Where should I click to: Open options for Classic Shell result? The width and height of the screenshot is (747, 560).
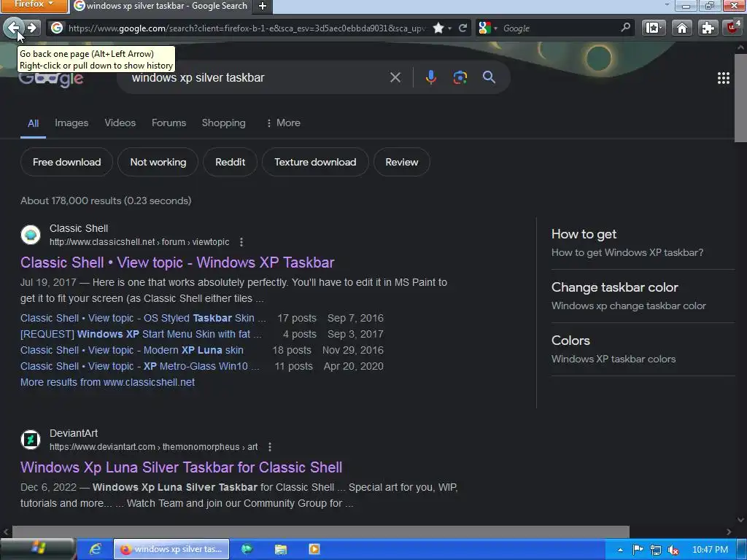point(241,242)
